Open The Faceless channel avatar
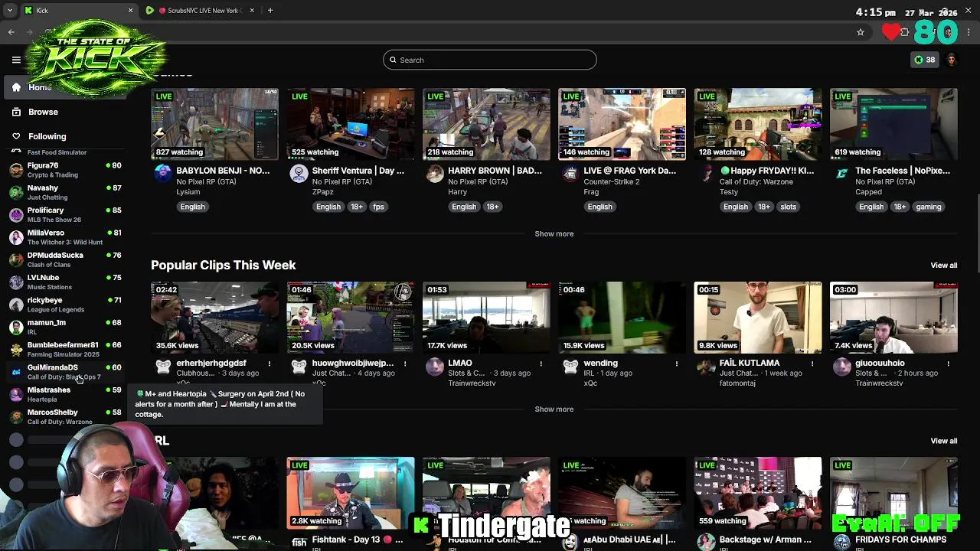This screenshot has width=980, height=551. click(x=841, y=174)
